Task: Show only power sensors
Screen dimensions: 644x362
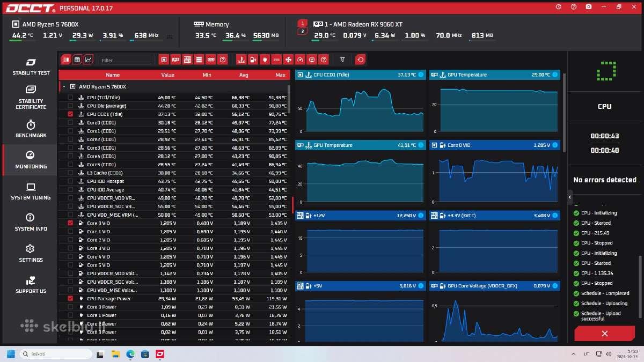Action: click(x=265, y=60)
